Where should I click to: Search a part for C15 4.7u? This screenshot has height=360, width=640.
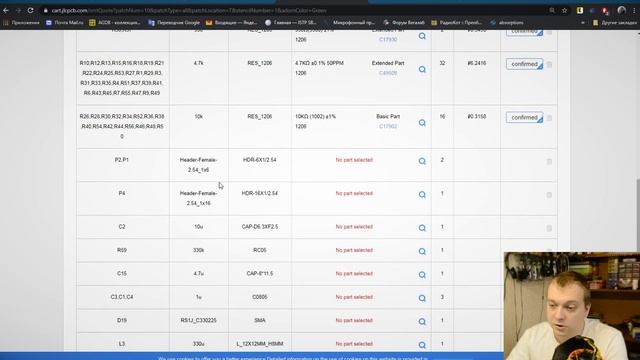pos(422,275)
